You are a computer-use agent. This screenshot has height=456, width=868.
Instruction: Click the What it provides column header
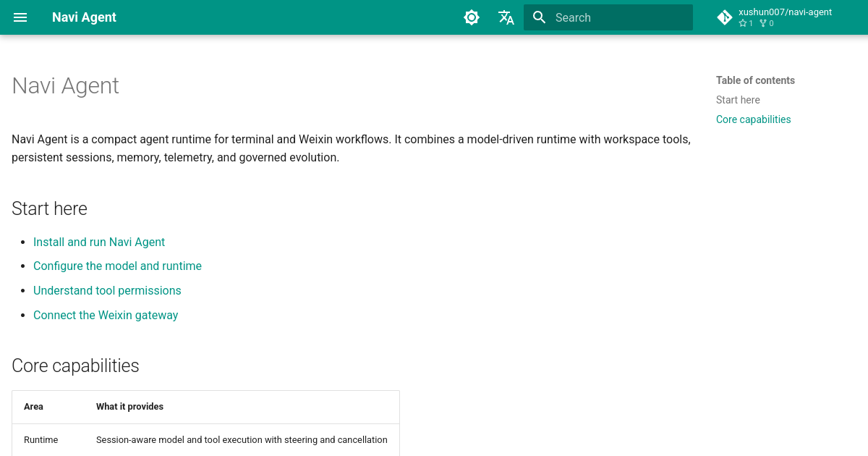[129, 407]
